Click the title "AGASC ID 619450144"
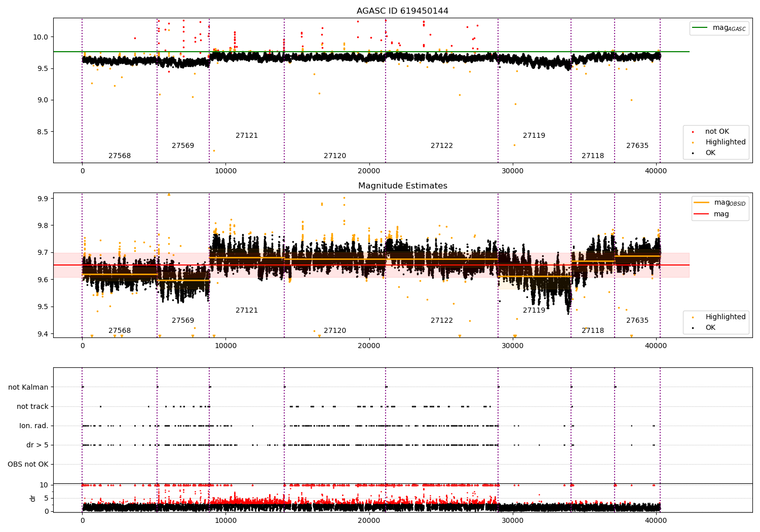This screenshot has height=532, width=760. [402, 11]
